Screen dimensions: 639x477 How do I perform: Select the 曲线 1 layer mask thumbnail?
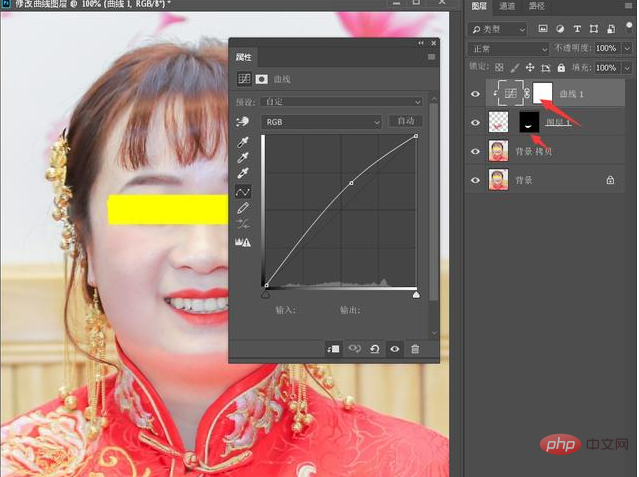pos(542,93)
